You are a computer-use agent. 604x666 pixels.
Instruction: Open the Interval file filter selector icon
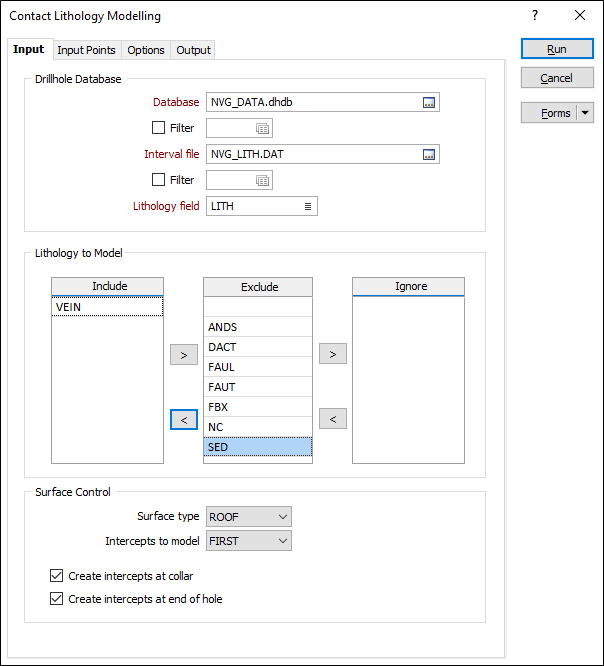click(x=262, y=180)
